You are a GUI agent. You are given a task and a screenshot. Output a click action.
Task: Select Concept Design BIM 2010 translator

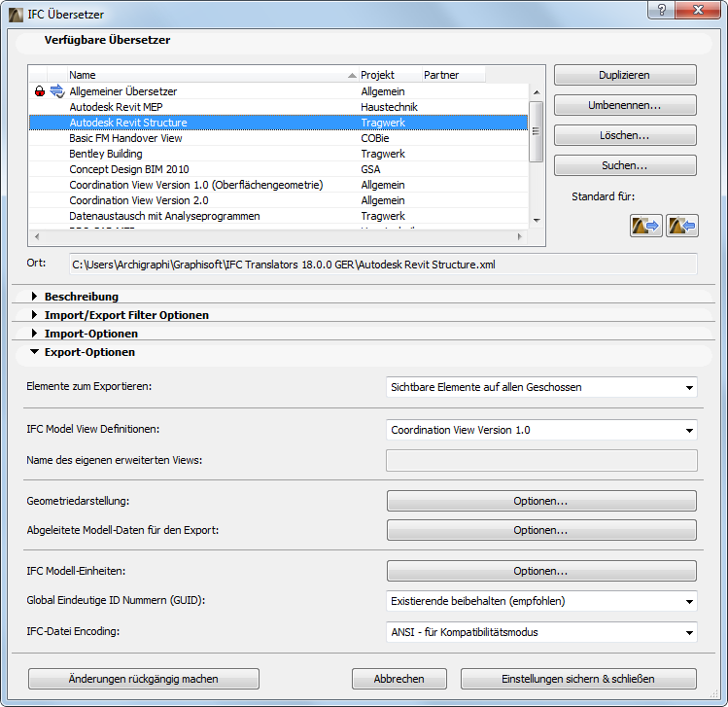click(279, 169)
